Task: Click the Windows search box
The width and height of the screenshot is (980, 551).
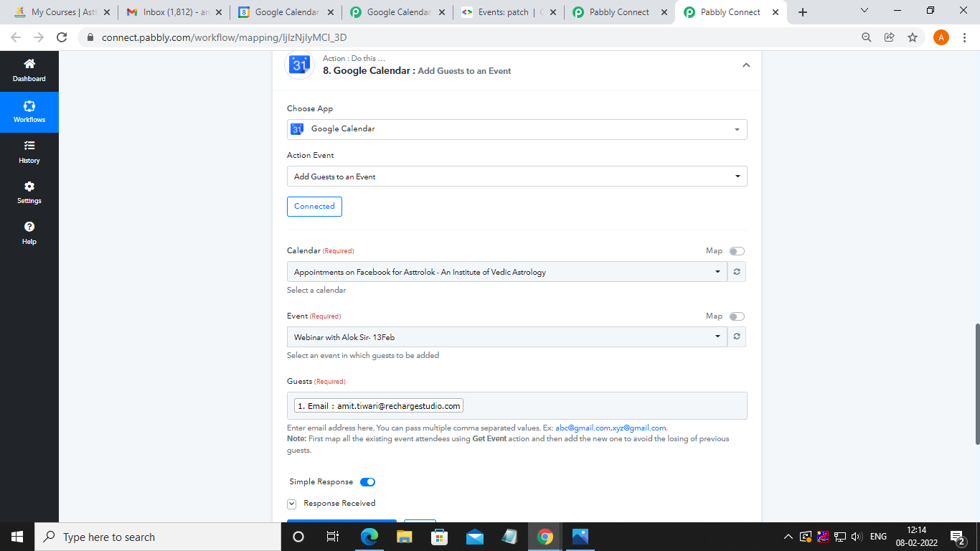Action: pos(158,537)
